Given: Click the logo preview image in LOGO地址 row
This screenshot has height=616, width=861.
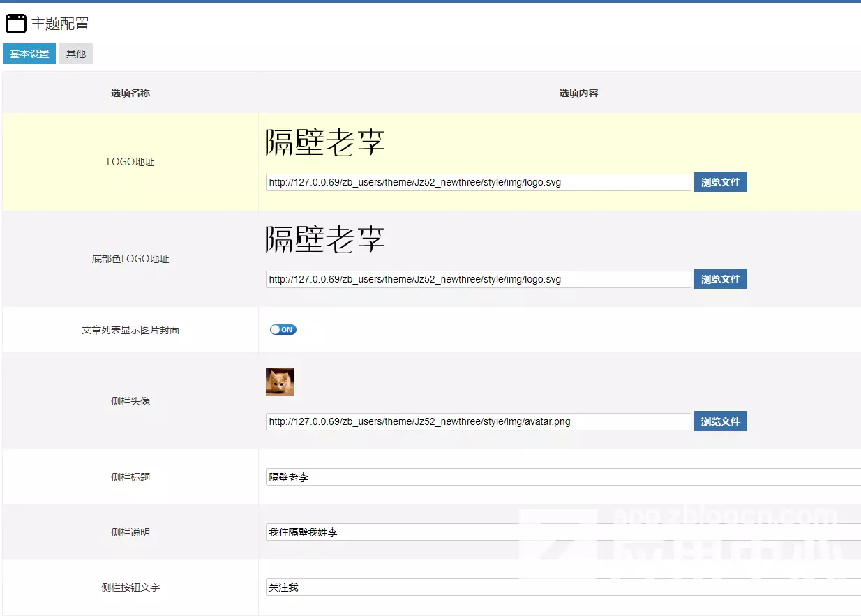Looking at the screenshot, I should pyautogui.click(x=325, y=143).
